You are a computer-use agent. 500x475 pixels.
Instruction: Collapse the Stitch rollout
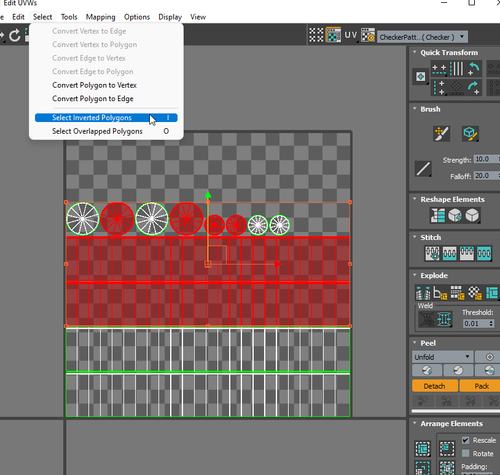415,237
